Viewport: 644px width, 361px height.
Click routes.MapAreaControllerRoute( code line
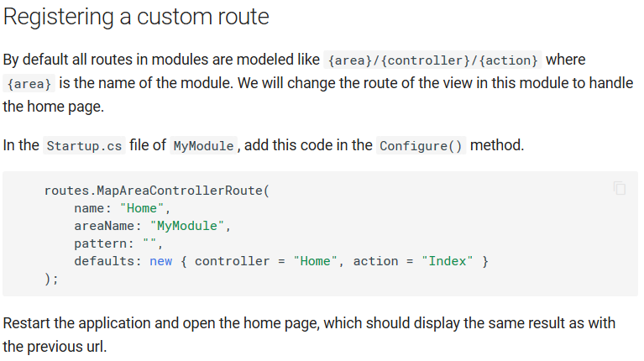(x=157, y=191)
